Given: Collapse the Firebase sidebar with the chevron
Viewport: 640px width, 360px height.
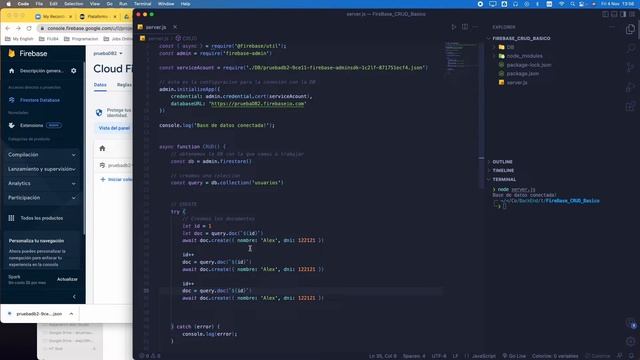Looking at the screenshot, I should [x=74, y=297].
